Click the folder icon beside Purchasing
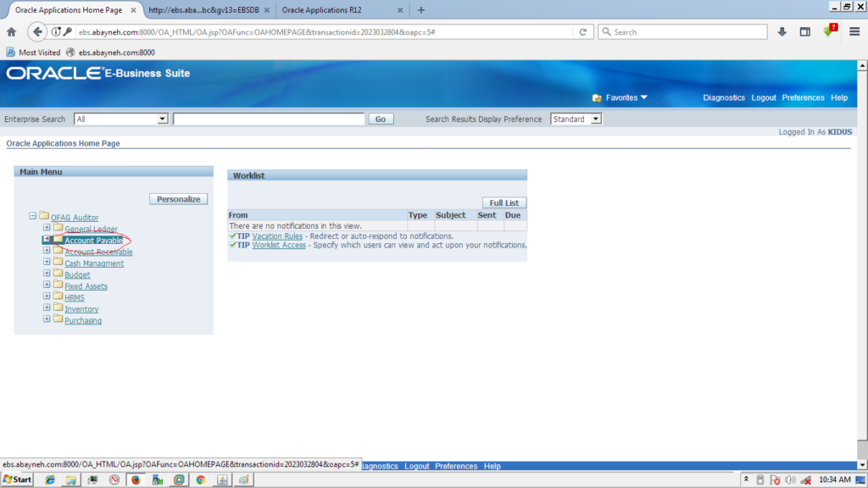The height and width of the screenshot is (488, 868). coord(58,319)
